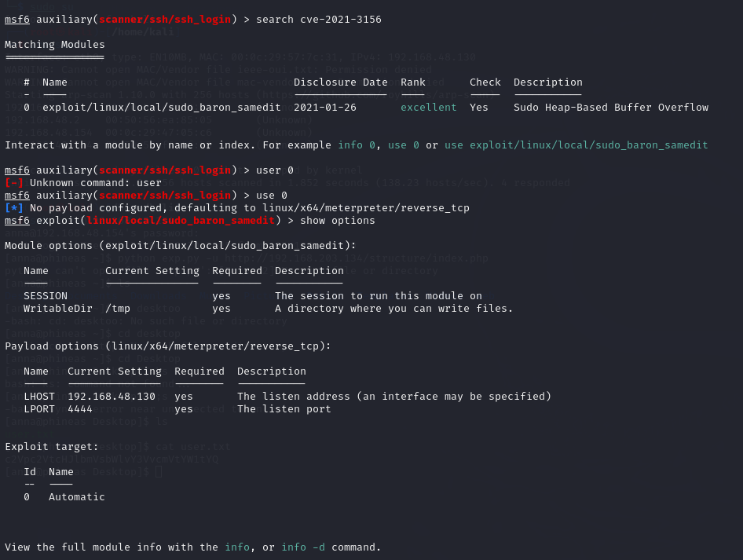Click 'The session to run this module on'
The image size is (743, 560).
pyautogui.click(x=378, y=296)
